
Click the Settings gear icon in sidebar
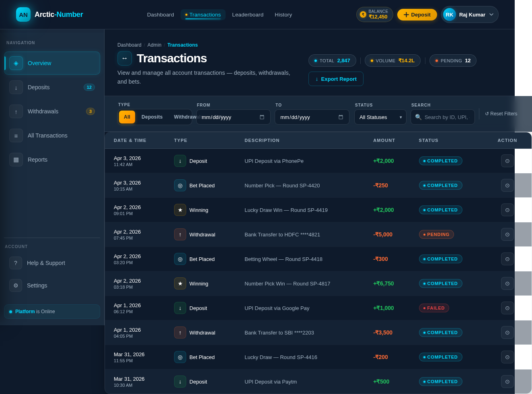coord(16,285)
